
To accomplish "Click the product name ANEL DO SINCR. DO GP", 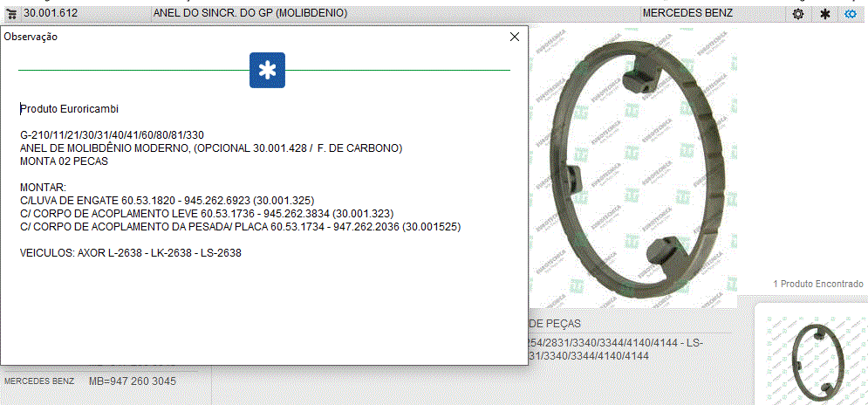I will 249,13.
